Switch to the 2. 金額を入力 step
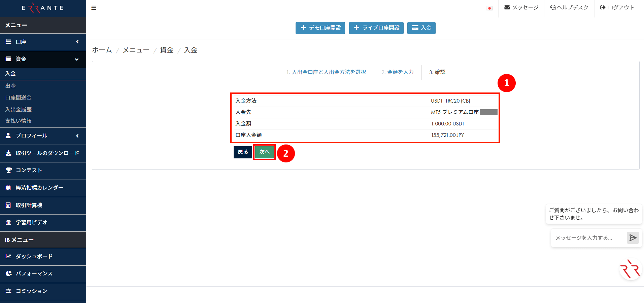Screen dimensions: 644x303 (398, 72)
